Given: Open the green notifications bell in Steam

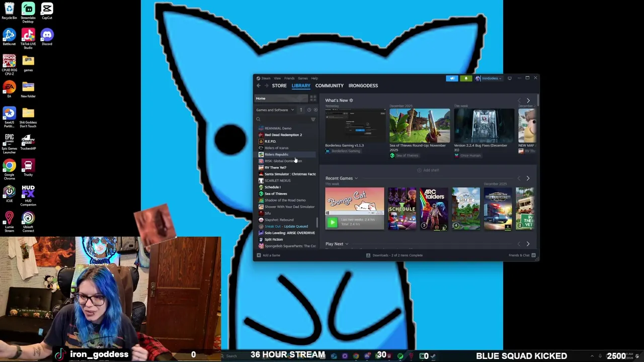Looking at the screenshot, I should click(466, 78).
